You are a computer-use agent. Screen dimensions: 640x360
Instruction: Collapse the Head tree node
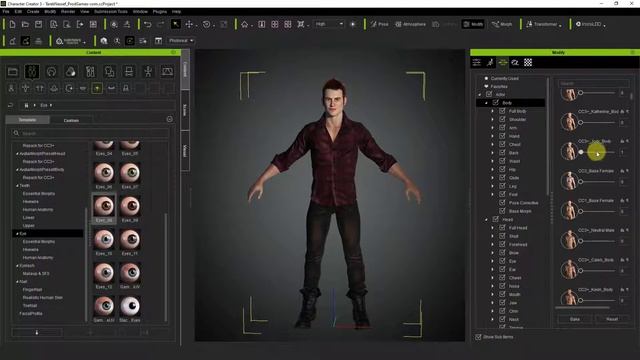click(487, 220)
